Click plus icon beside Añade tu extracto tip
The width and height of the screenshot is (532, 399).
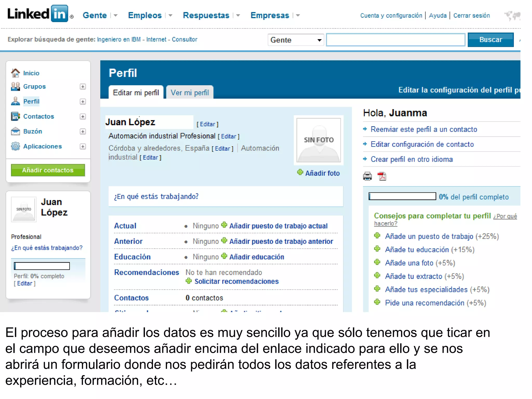(377, 276)
